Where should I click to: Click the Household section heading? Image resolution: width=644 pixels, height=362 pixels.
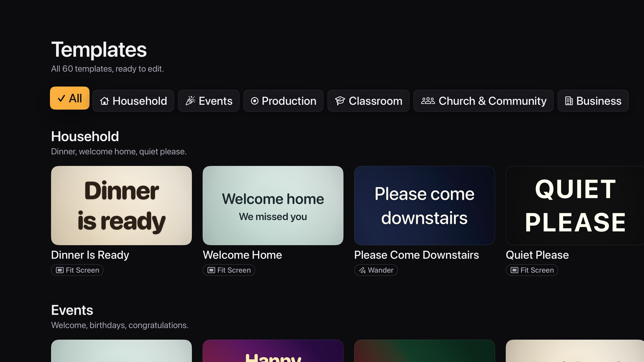coord(85,136)
